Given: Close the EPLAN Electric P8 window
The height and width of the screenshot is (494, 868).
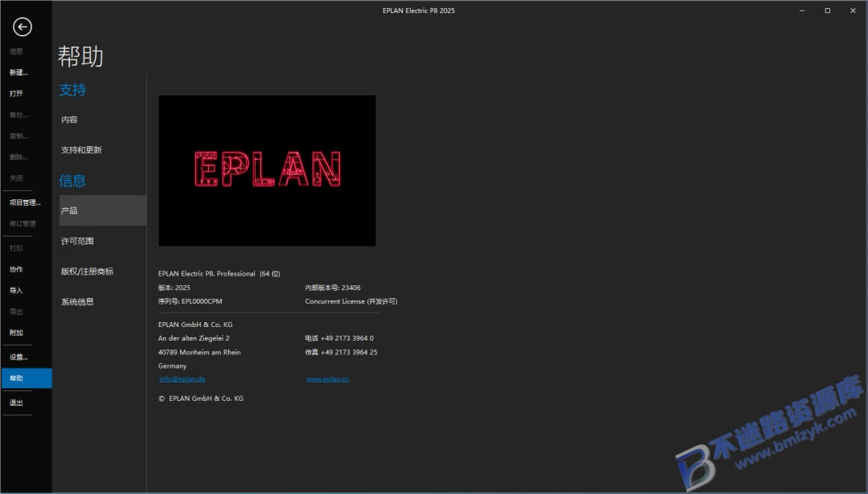Looking at the screenshot, I should pos(853,10).
